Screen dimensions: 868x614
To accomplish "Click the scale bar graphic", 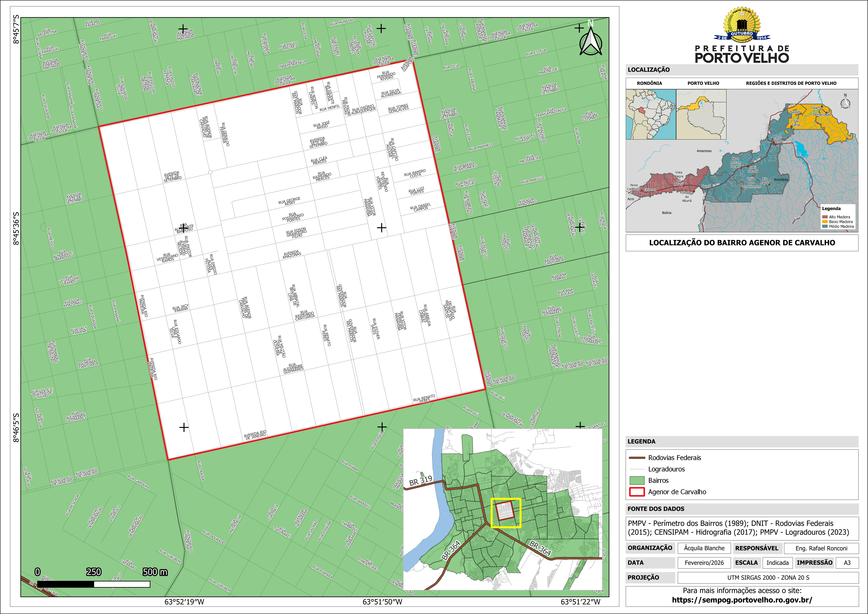I will pos(94,584).
